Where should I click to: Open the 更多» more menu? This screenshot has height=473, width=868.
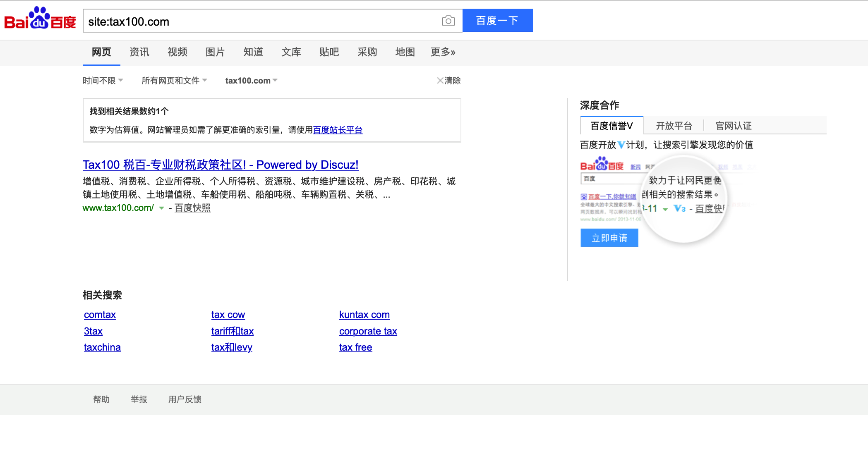tap(443, 52)
